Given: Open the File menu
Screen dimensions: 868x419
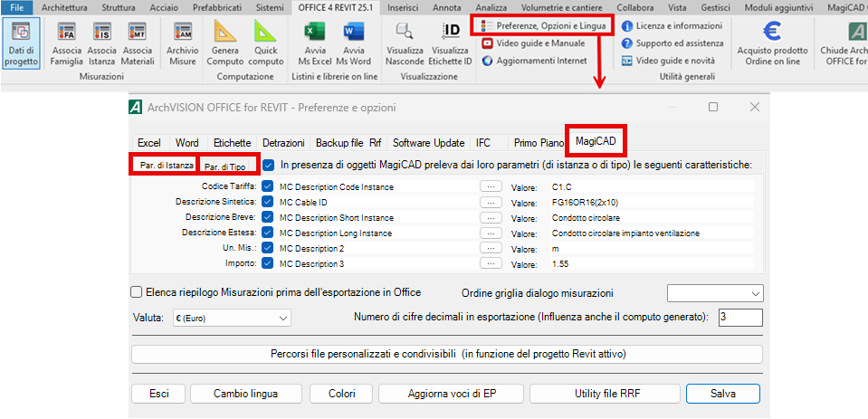Looking at the screenshot, I should click(17, 8).
